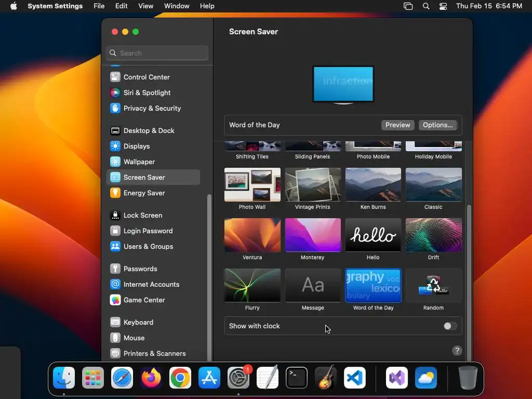Open GarageBand from the Dock
This screenshot has width=532, height=399.
[x=326, y=378]
